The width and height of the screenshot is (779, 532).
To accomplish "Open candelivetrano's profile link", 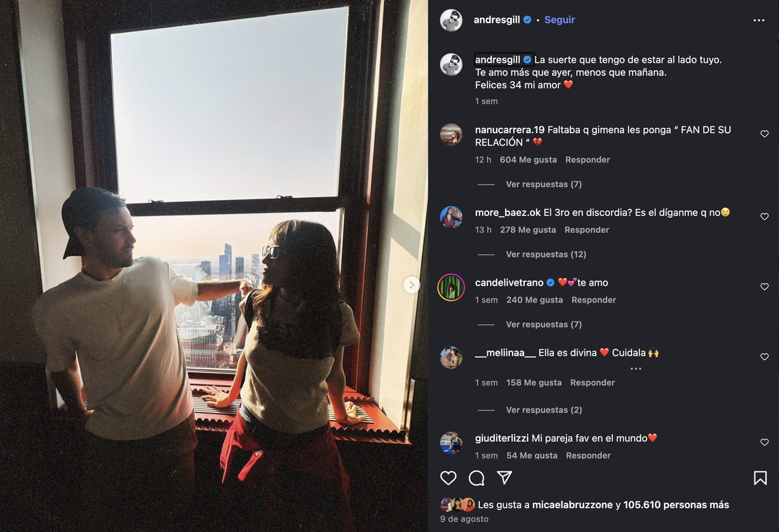I will coord(509,283).
